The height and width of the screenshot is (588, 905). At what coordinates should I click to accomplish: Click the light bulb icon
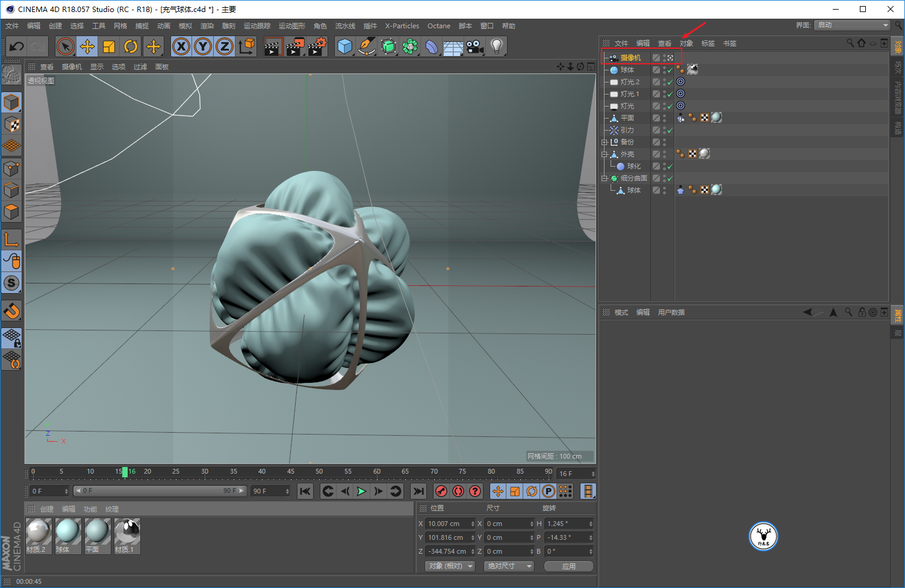click(497, 46)
